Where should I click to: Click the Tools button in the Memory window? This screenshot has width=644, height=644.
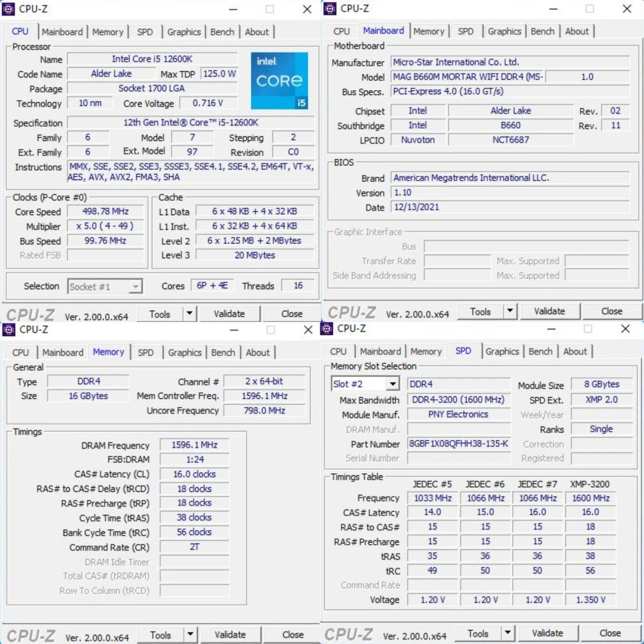click(160, 635)
